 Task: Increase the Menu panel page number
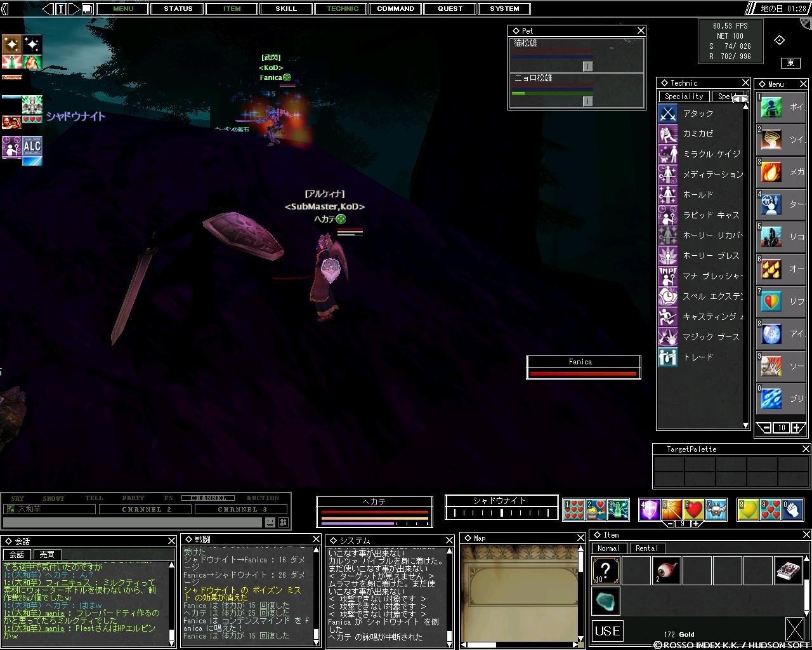[798, 428]
